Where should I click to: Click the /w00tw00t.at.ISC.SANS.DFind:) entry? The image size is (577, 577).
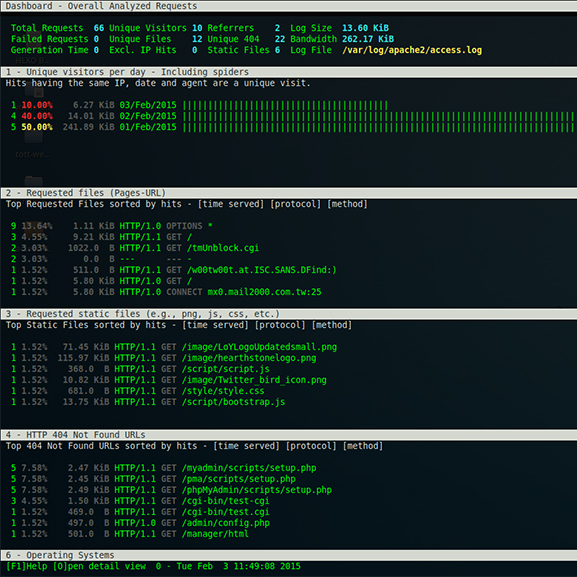pyautogui.click(x=262, y=270)
